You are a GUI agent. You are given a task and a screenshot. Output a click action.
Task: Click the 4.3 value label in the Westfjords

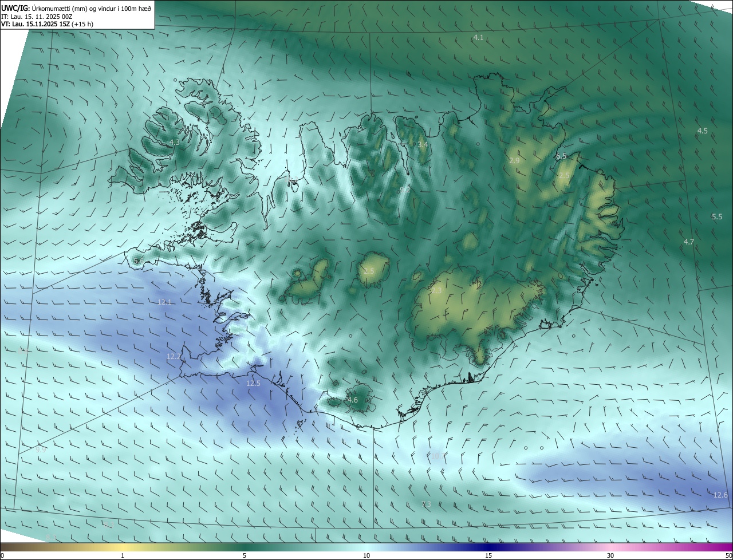coord(175,142)
